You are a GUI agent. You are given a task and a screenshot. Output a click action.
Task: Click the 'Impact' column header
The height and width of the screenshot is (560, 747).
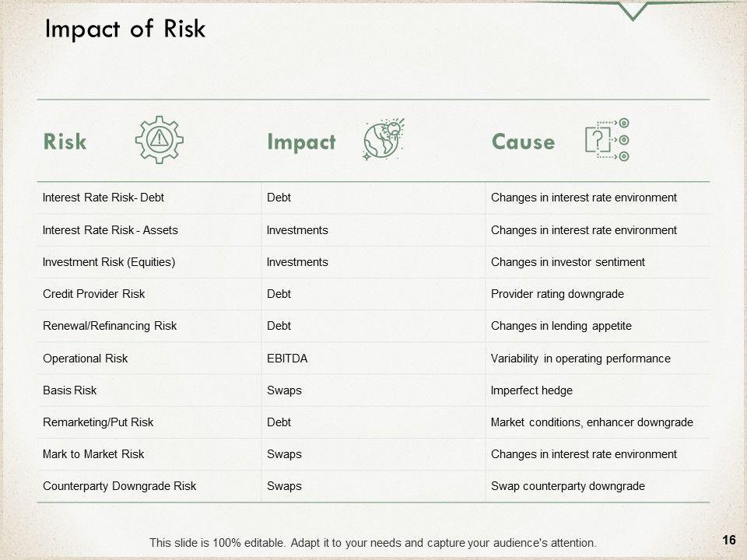[x=301, y=142]
